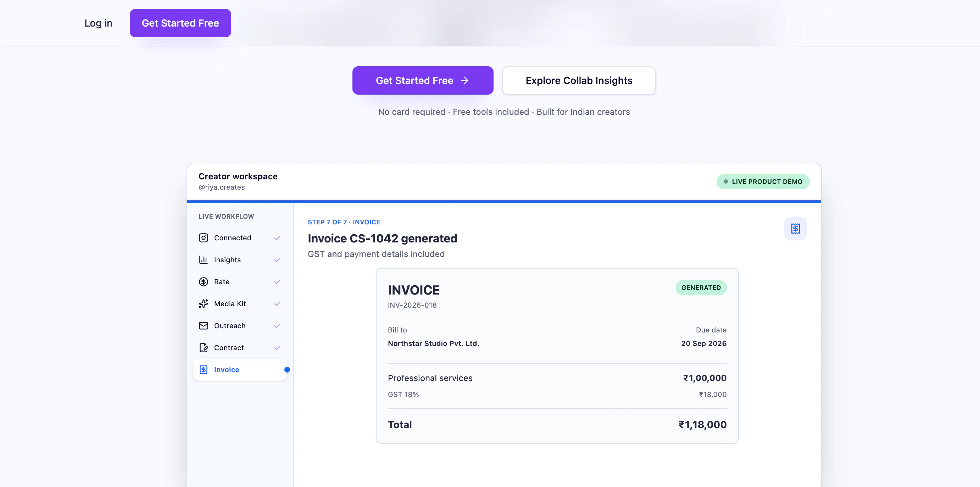Click the checkmark next to Rate
This screenshot has height=487, width=980.
(277, 282)
